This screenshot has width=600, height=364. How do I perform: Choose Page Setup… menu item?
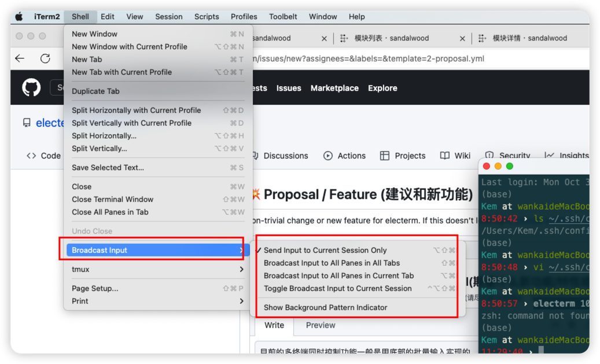157,288
